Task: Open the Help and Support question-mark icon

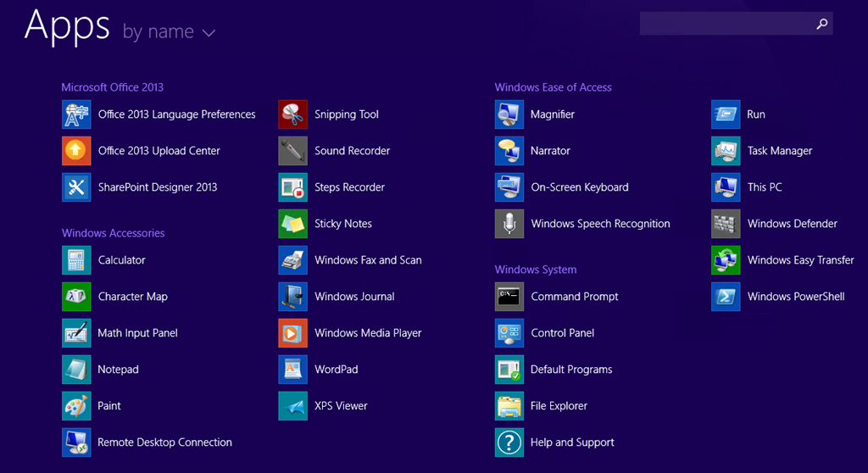Action: (509, 442)
